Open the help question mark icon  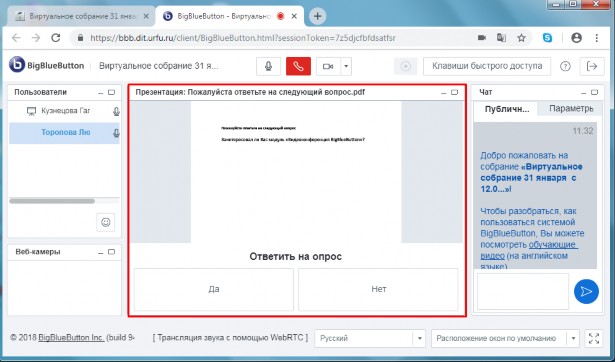565,66
